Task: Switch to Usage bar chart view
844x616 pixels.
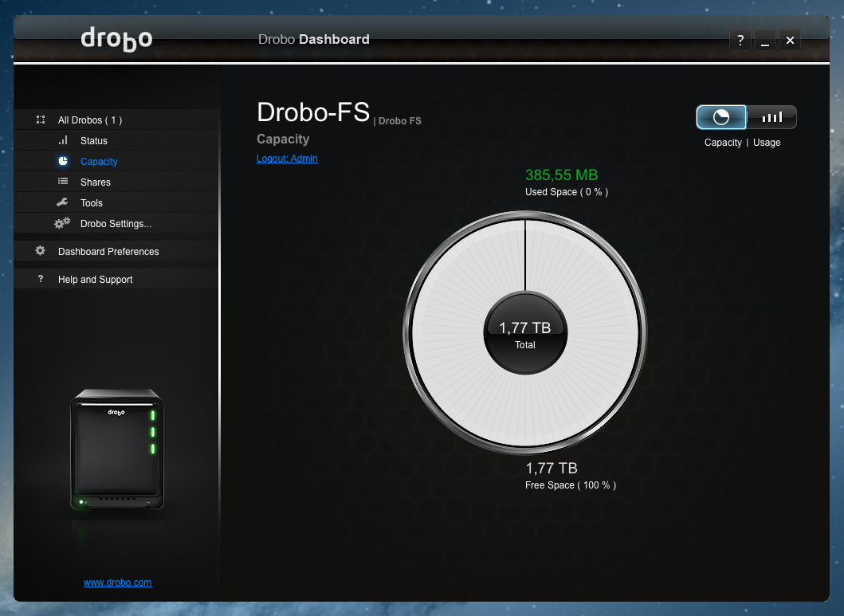Action: tap(771, 117)
